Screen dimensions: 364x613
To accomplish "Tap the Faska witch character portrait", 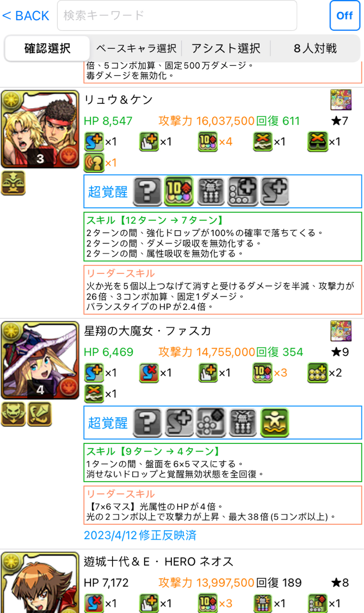I will coord(40,360).
